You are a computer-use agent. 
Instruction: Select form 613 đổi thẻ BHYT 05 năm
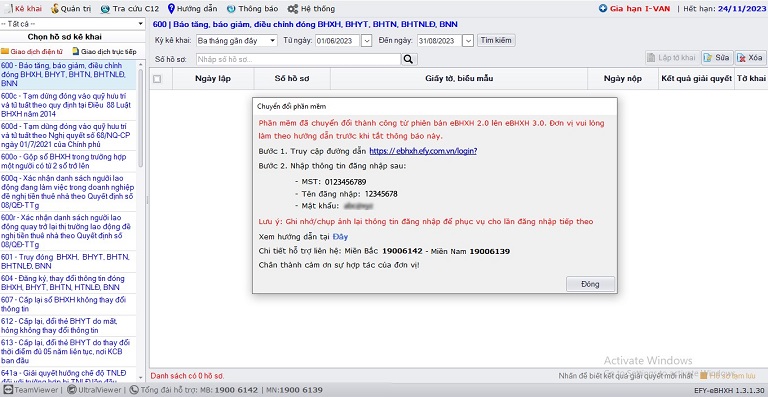tap(68, 352)
